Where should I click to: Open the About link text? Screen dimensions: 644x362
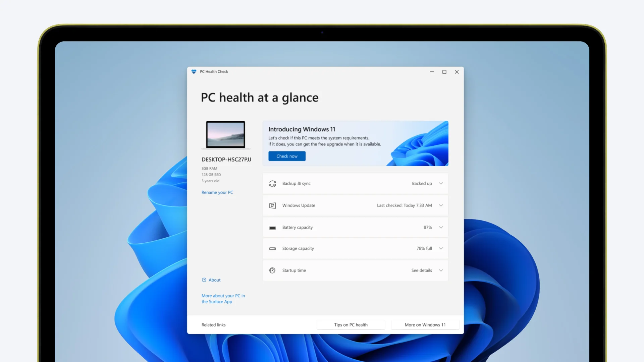pos(214,280)
